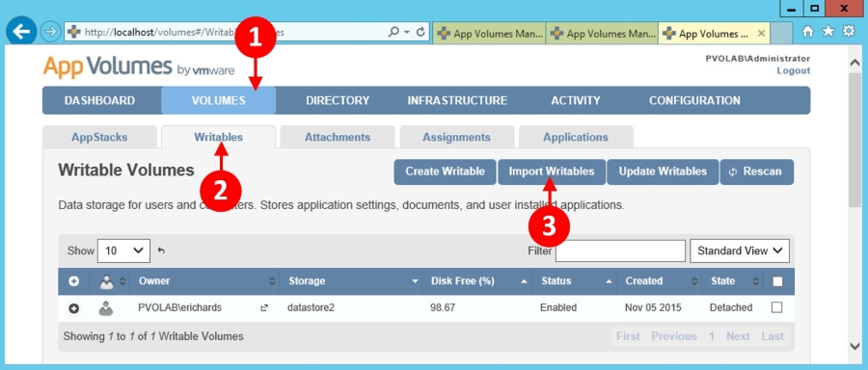868x370 pixels.
Task: Click the search magnifier in address bar
Action: coord(393,32)
